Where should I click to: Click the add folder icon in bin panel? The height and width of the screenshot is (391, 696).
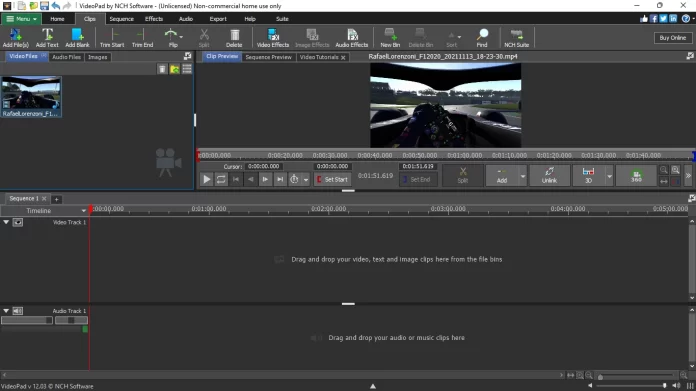coord(175,69)
